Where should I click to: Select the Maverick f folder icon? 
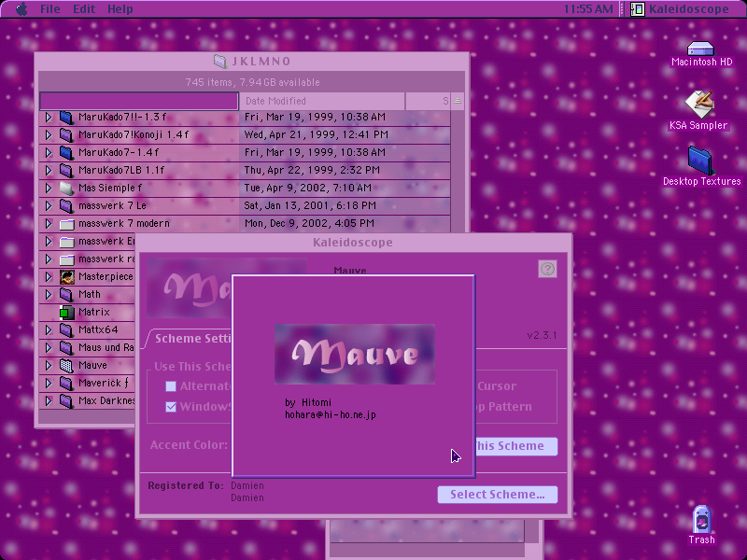coord(66,383)
